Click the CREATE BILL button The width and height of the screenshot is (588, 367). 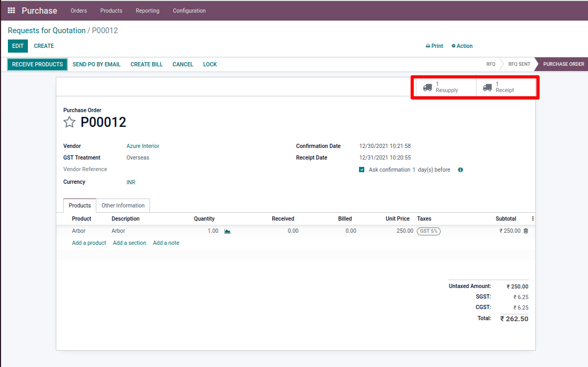(147, 64)
